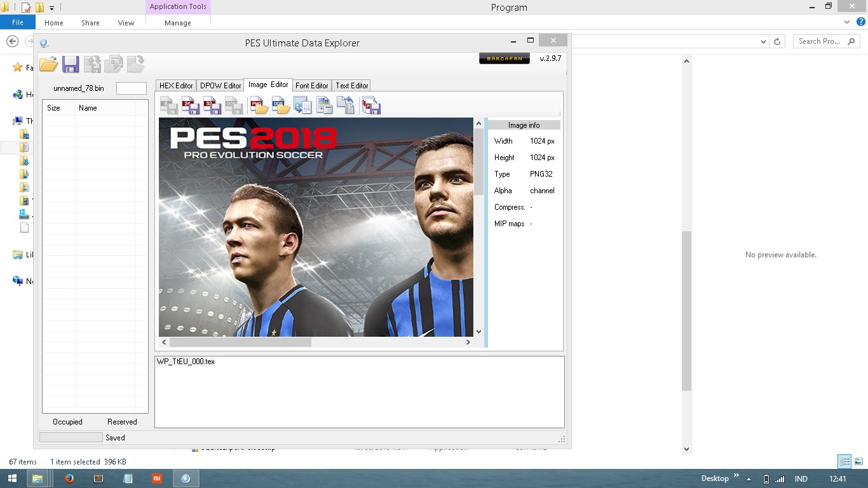Click the Type value PNG32
This screenshot has width=868, height=488.
(x=541, y=174)
